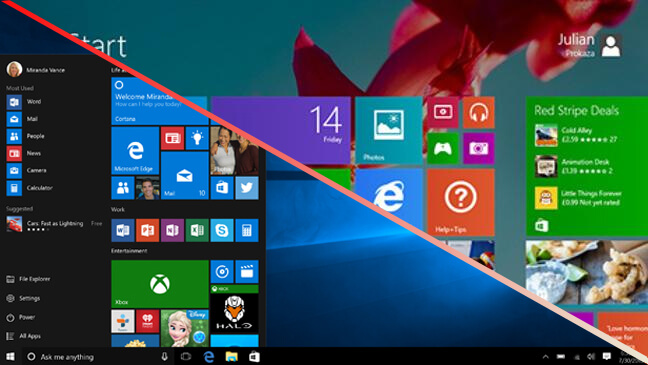Open the People tile
Image resolution: width=648 pixels, height=365 pixels.
[x=123, y=188]
